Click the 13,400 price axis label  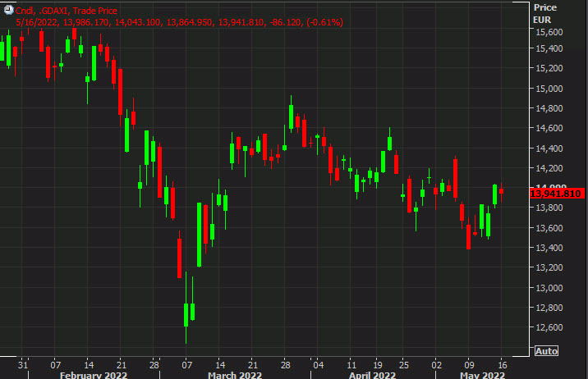(x=549, y=248)
